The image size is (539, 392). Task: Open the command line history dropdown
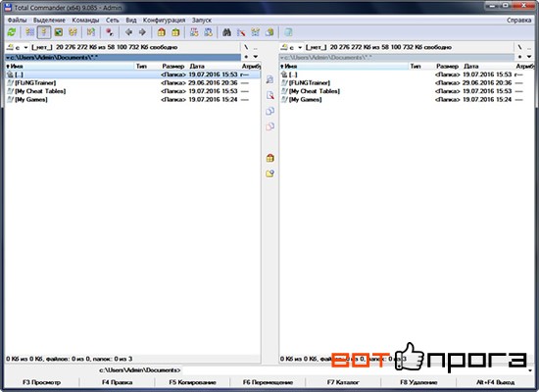click(x=530, y=370)
